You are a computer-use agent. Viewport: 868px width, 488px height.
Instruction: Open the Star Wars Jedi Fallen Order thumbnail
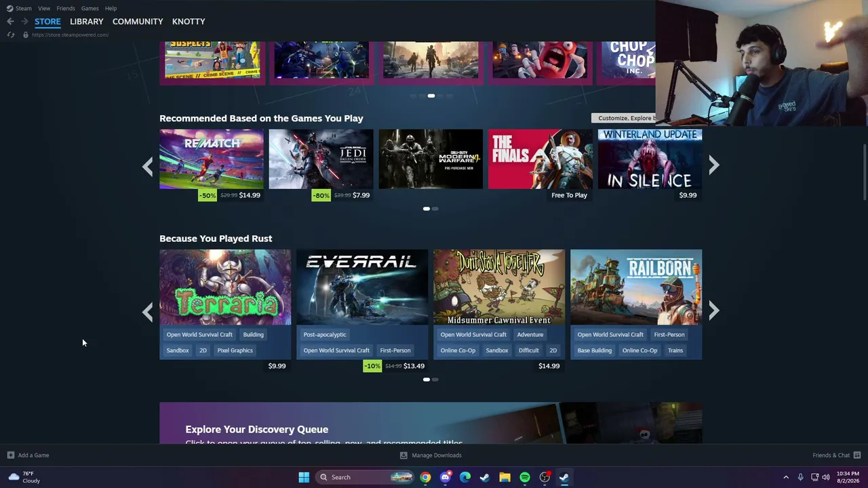[x=321, y=159]
